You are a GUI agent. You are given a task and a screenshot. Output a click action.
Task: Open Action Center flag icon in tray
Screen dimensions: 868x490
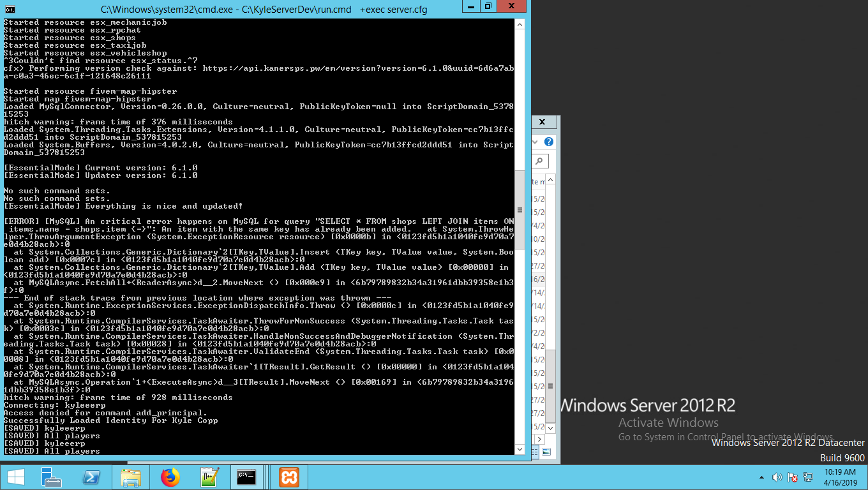pyautogui.click(x=793, y=477)
